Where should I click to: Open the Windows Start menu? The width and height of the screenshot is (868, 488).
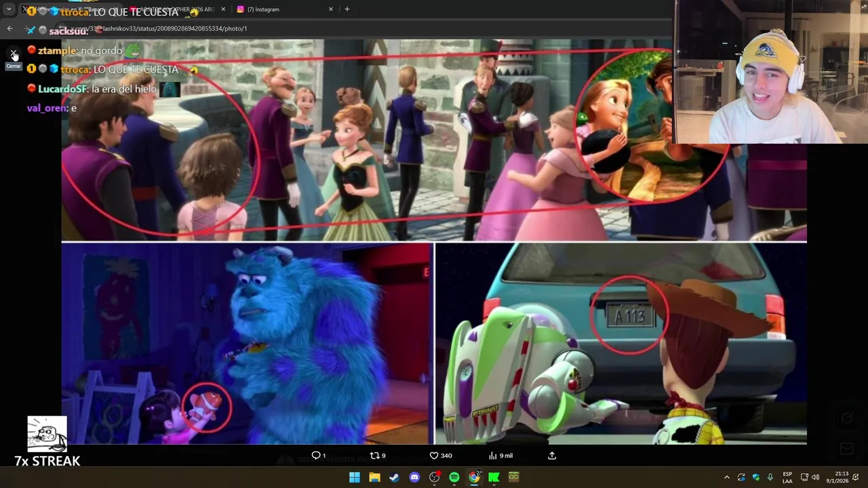pos(355,477)
